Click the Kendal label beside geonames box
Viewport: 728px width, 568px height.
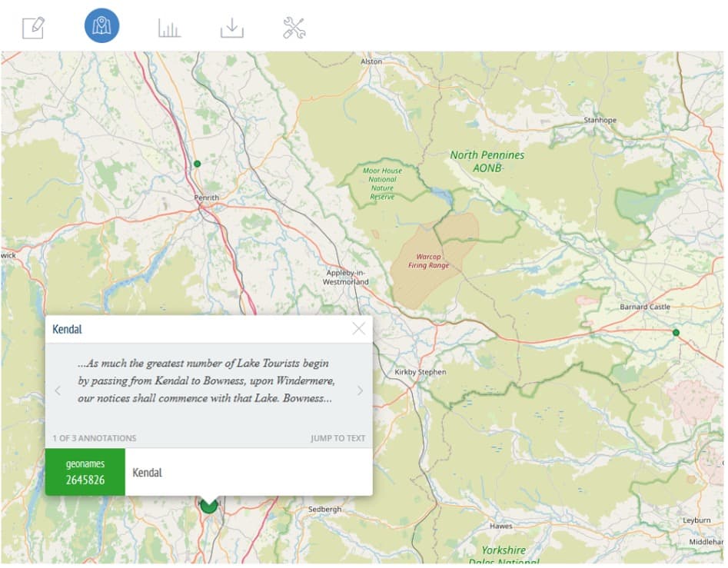(147, 472)
